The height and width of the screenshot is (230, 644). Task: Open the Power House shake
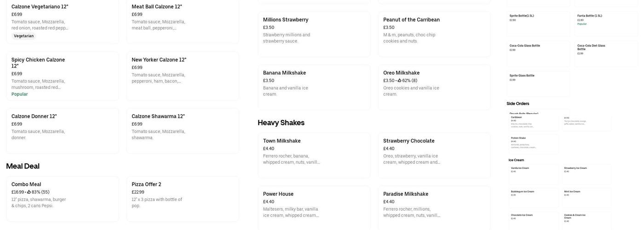(x=314, y=208)
